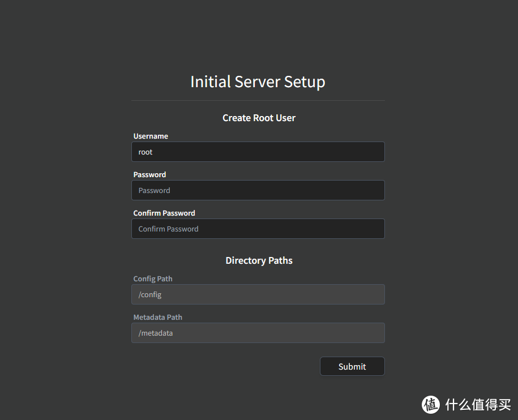Click the Initial Server Setup title
518x420 pixels.
[x=258, y=82]
